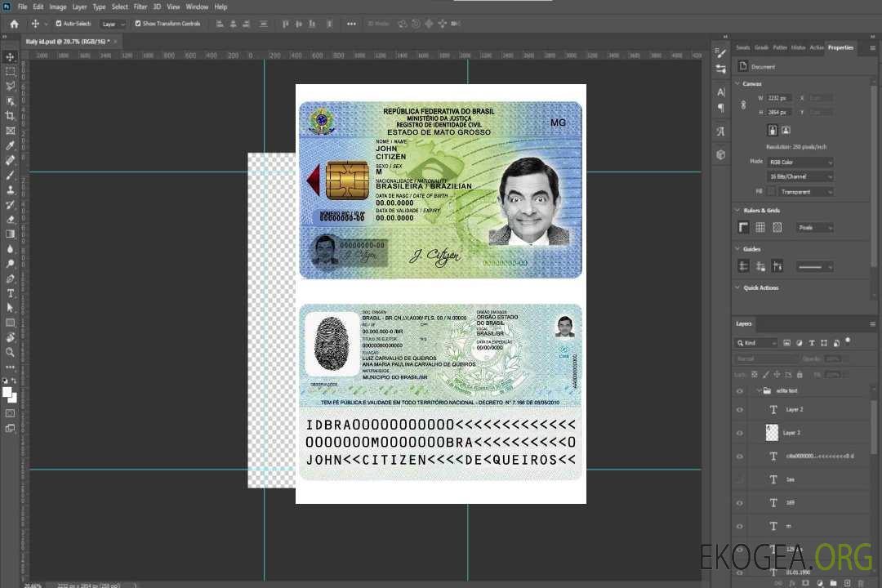
Task: Select the Clone Stamp tool
Action: click(10, 190)
